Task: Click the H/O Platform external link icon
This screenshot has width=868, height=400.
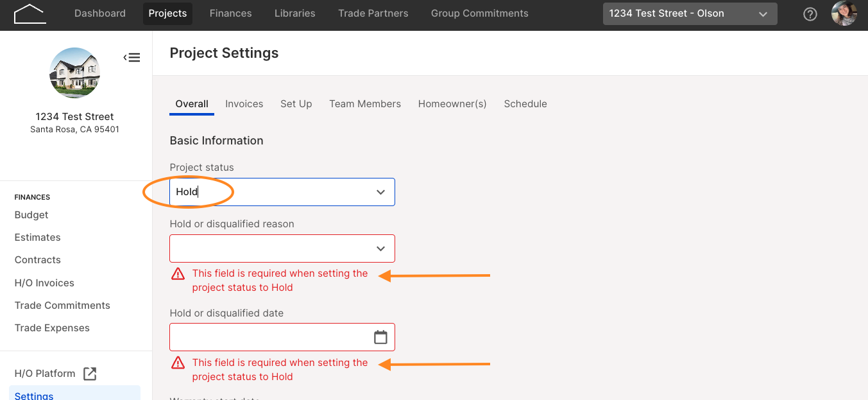Action: pos(90,374)
